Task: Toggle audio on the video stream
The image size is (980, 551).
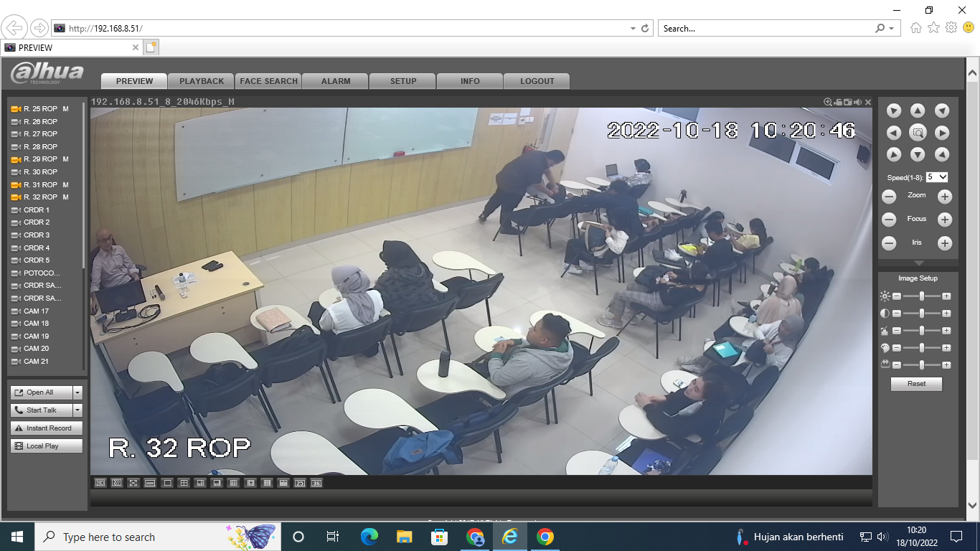Action: [858, 102]
